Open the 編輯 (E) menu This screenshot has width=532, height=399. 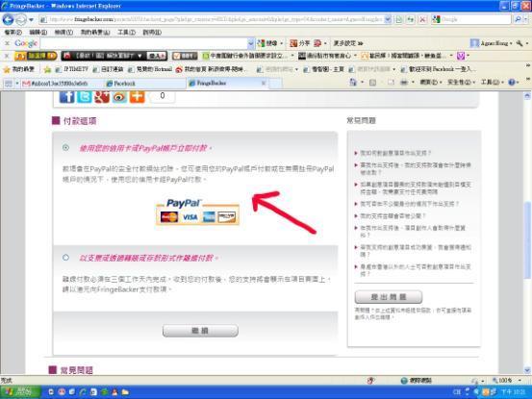(x=38, y=33)
